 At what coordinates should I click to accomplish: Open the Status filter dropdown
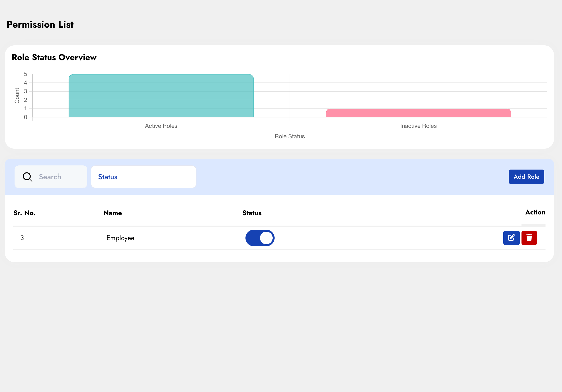[x=143, y=177]
